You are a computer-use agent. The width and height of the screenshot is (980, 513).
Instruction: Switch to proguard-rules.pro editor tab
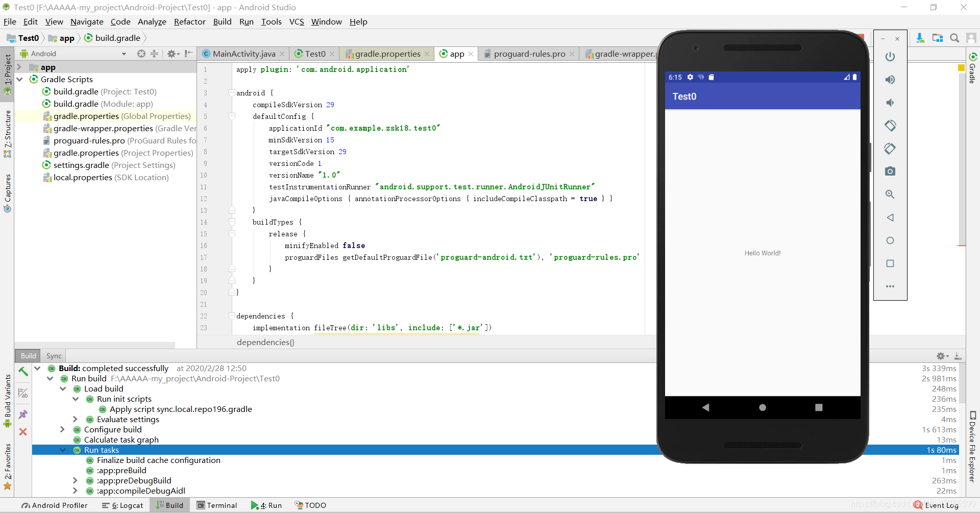click(529, 54)
